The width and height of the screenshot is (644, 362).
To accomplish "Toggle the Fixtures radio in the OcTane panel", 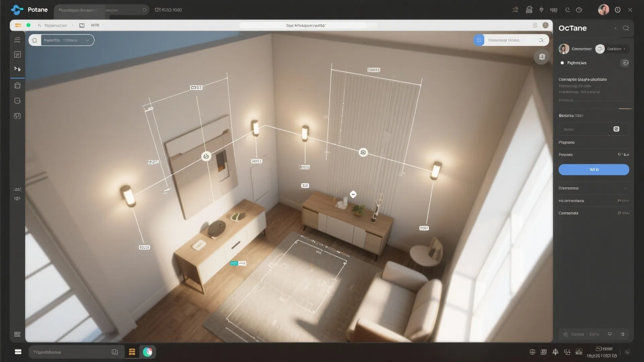I will (562, 63).
